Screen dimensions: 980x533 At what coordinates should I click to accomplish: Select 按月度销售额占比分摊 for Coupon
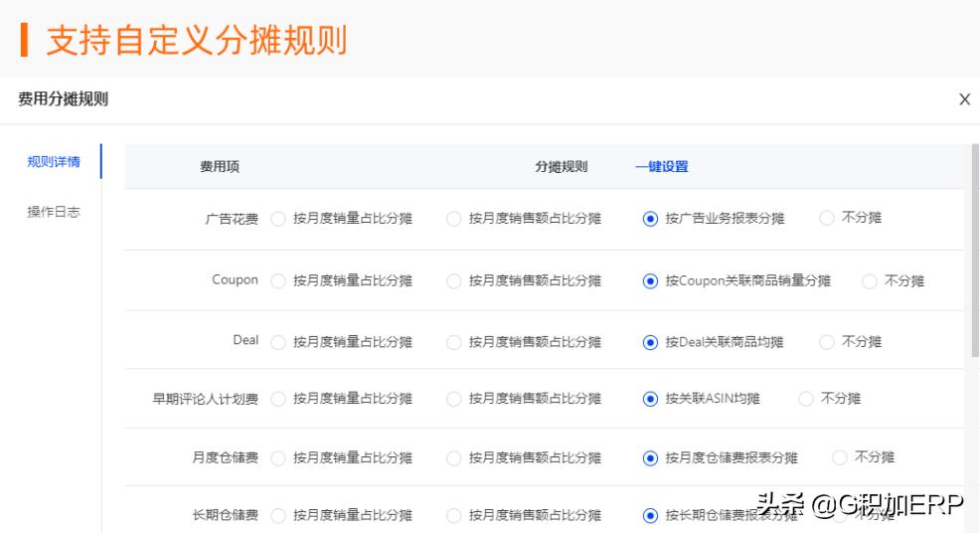pos(454,280)
